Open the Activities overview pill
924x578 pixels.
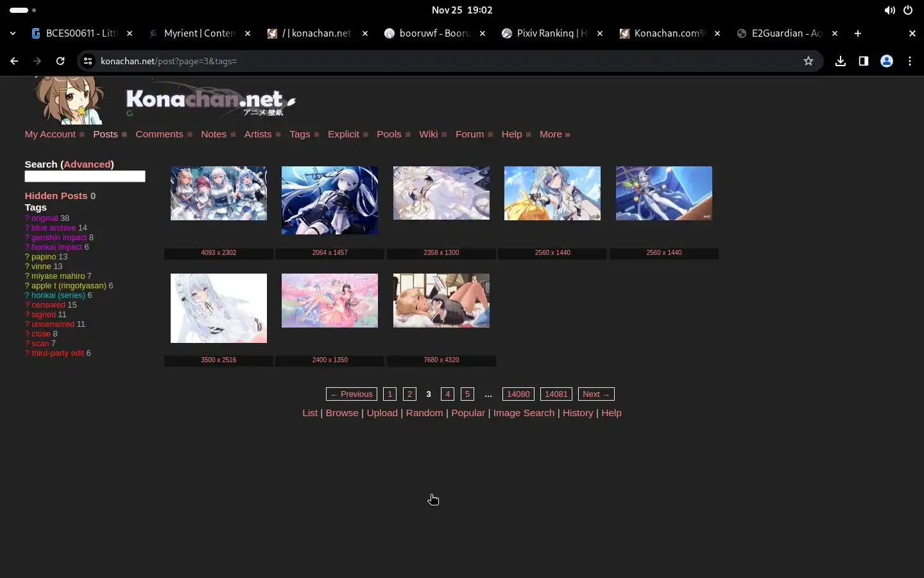[x=23, y=10]
